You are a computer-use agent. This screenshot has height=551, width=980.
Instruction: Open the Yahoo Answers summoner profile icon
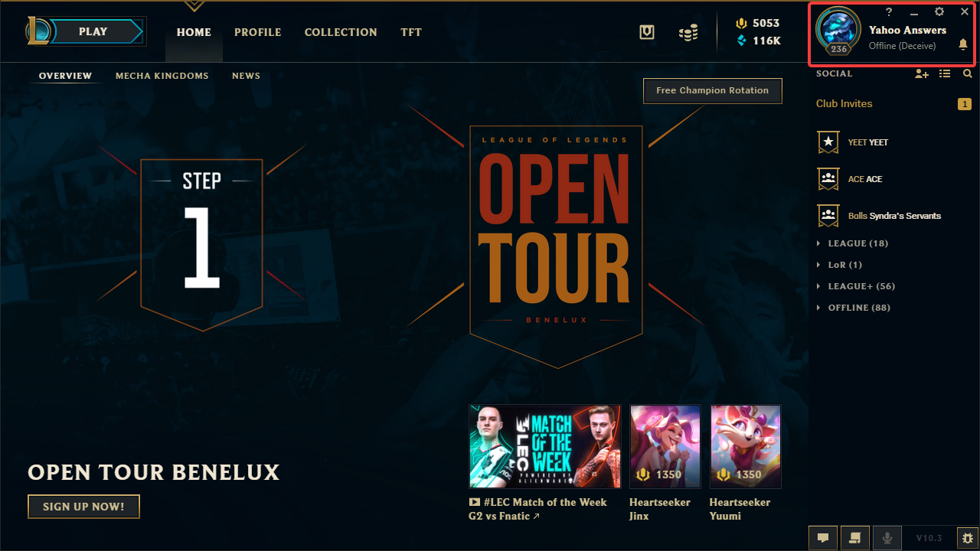(x=839, y=32)
